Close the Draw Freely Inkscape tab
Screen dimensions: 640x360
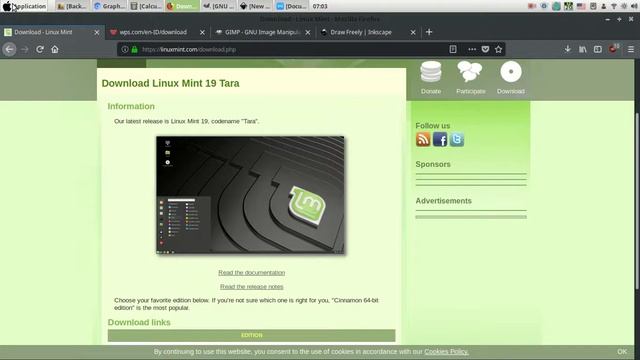[413, 32]
